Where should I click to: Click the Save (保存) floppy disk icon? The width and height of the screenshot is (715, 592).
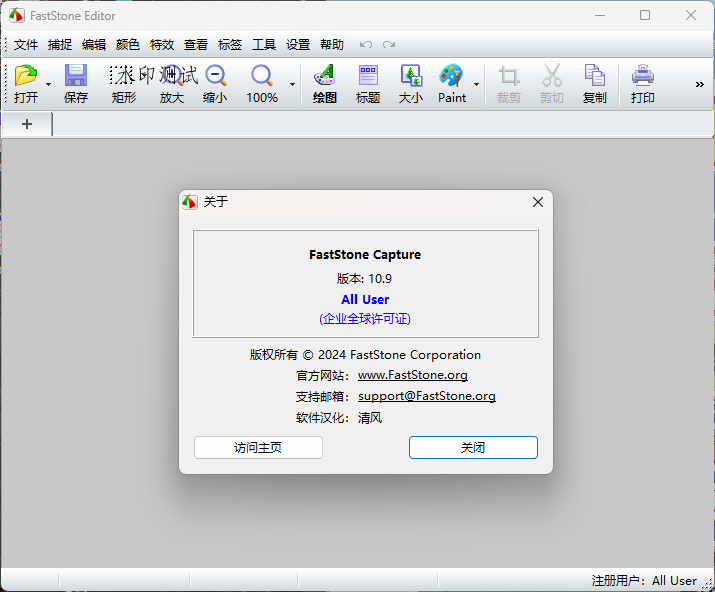click(x=76, y=75)
